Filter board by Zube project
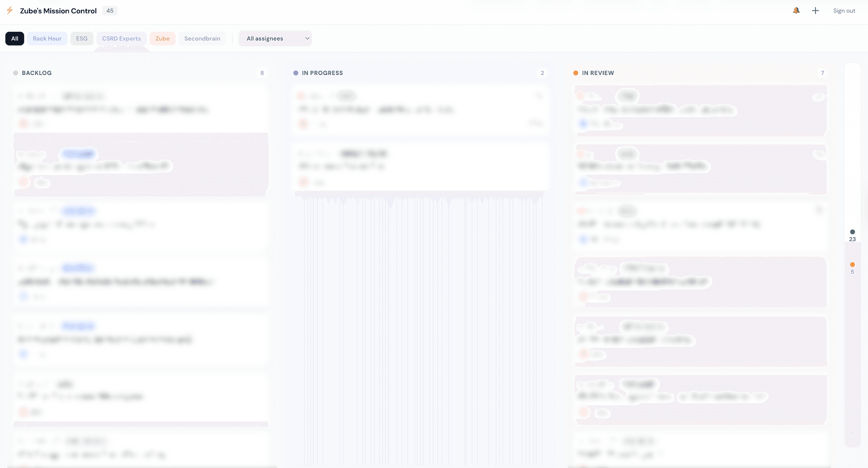 tap(162, 38)
